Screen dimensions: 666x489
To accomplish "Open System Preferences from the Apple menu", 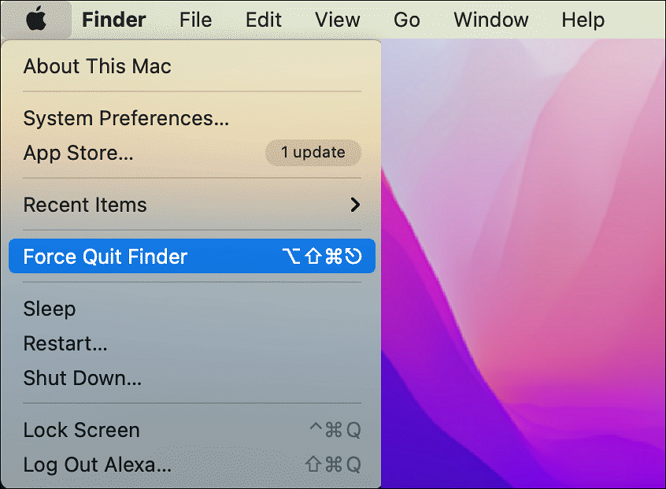I will pyautogui.click(x=126, y=118).
